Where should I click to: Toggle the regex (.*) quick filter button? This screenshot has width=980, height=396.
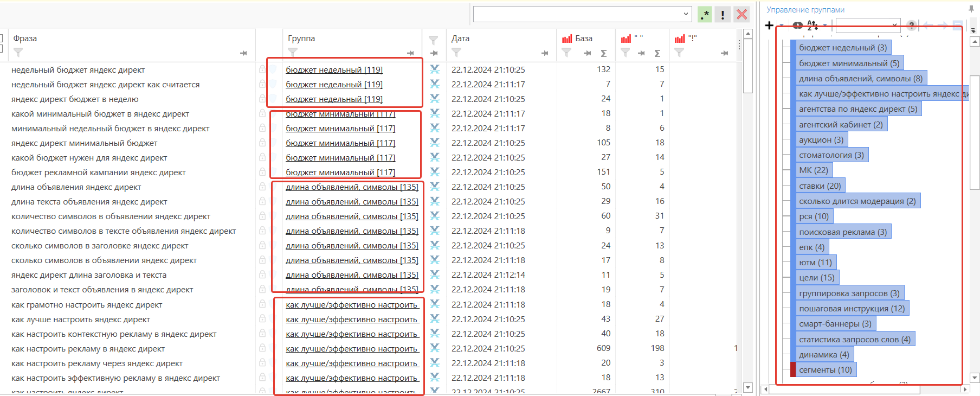(x=705, y=15)
